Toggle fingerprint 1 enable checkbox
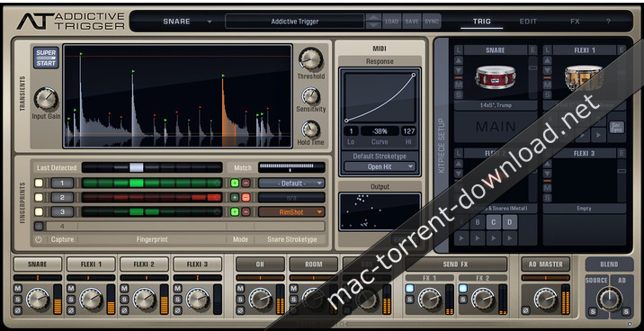The image size is (644, 331). 39,183
